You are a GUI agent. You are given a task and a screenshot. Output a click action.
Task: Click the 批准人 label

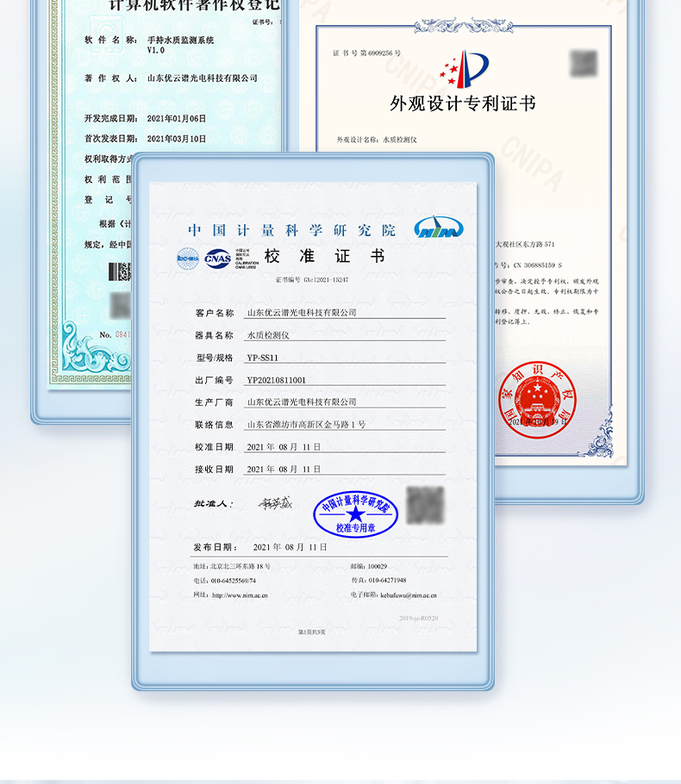[x=213, y=503]
